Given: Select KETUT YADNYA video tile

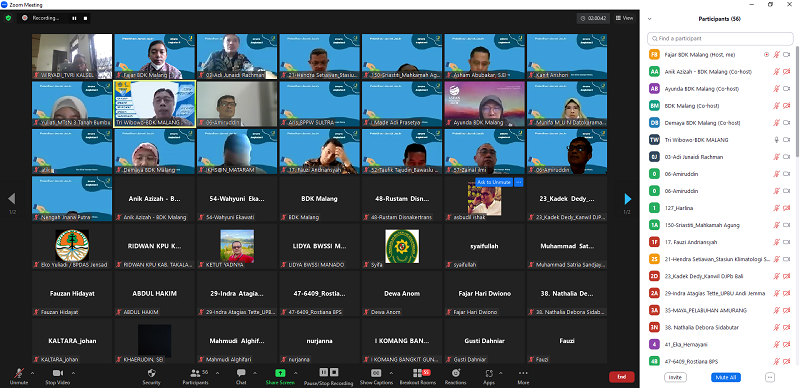Looking at the screenshot, I should pyautogui.click(x=237, y=246).
